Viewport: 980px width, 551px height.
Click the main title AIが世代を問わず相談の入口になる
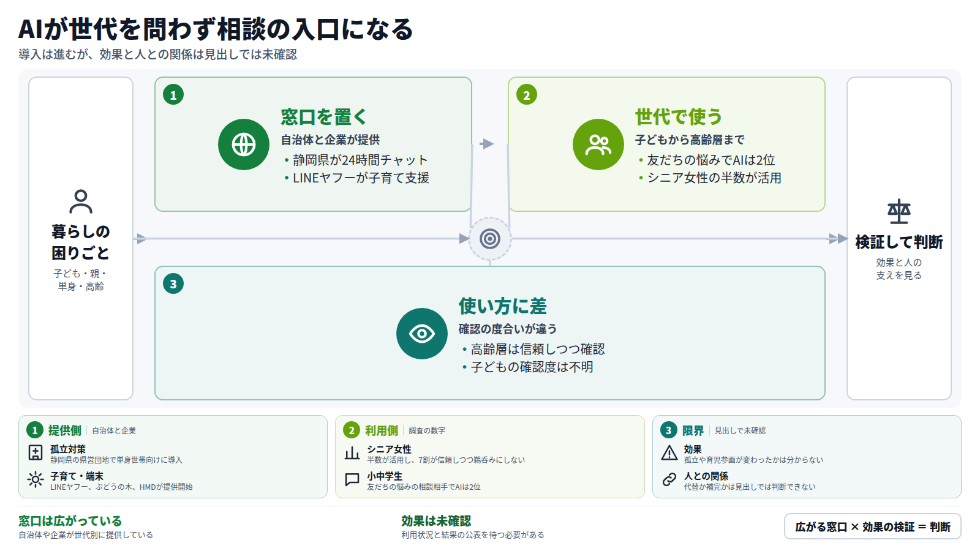[x=216, y=29]
